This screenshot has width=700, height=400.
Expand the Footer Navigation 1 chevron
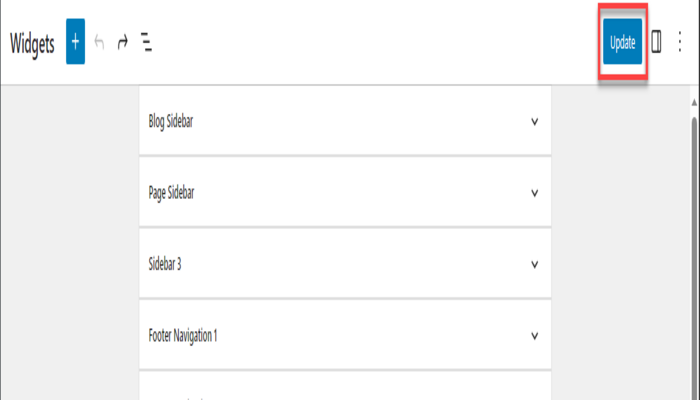(535, 336)
